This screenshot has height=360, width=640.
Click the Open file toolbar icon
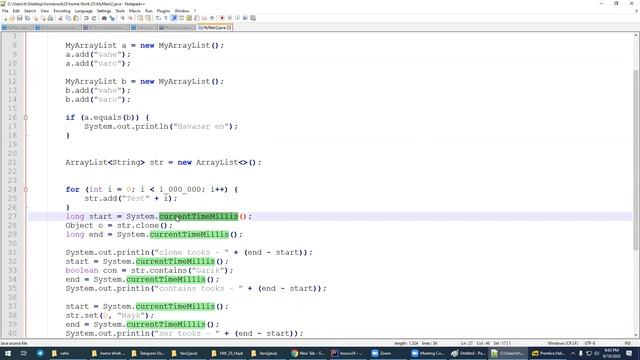pos(12,18)
